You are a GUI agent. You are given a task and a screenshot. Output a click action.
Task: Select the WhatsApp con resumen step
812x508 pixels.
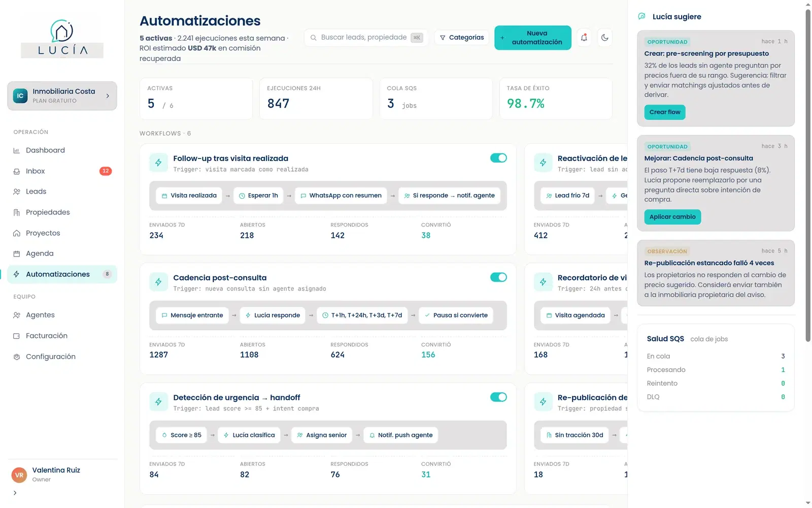(341, 196)
